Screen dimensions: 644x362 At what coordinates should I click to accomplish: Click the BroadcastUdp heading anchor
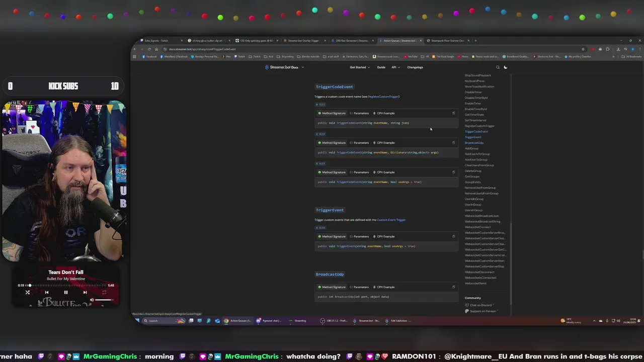point(330,275)
